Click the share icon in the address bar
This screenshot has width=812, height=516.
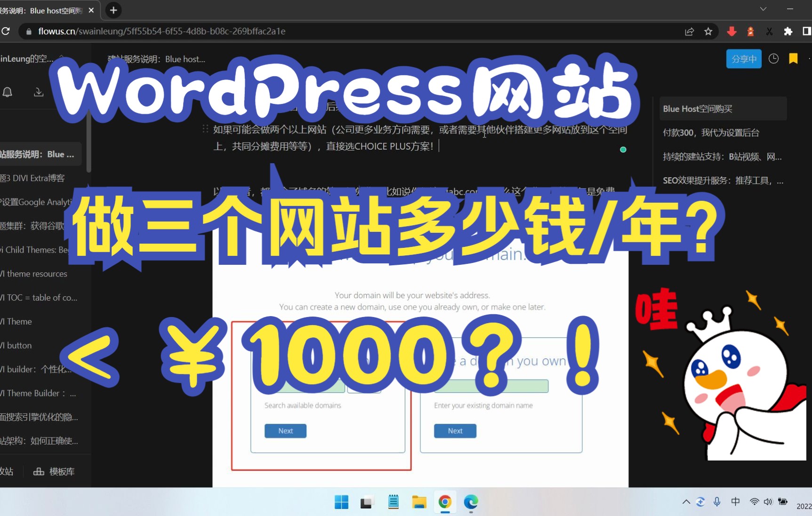689,32
